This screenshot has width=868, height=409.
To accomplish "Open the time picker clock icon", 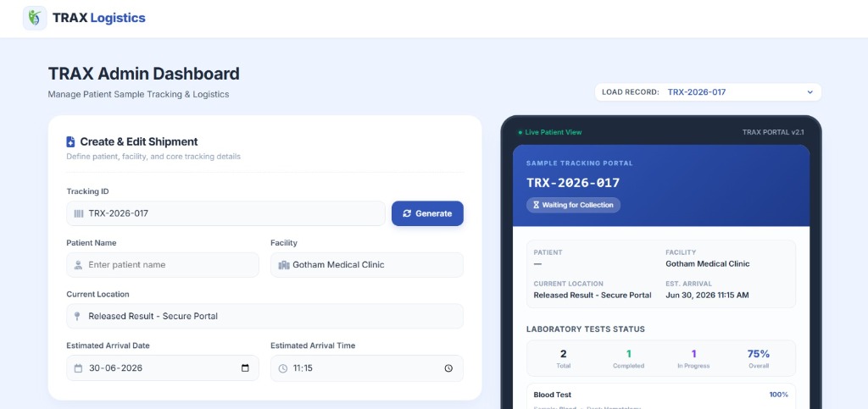I will tap(448, 368).
